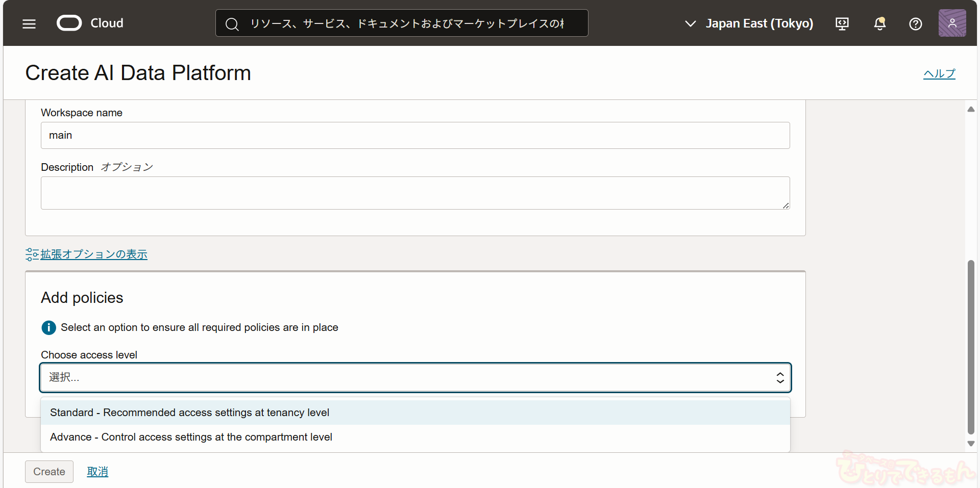Viewport: 980px width, 488px height.
Task: Open the hamburger navigation menu
Action: pos(29,23)
